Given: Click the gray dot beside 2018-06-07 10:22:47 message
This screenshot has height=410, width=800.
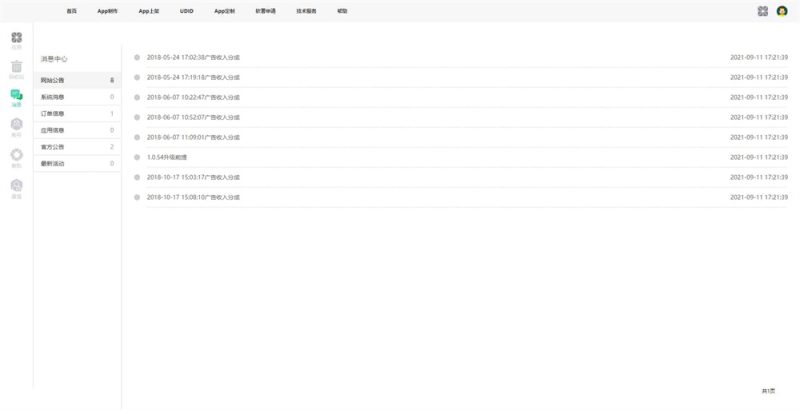Looking at the screenshot, I should click(x=137, y=97).
